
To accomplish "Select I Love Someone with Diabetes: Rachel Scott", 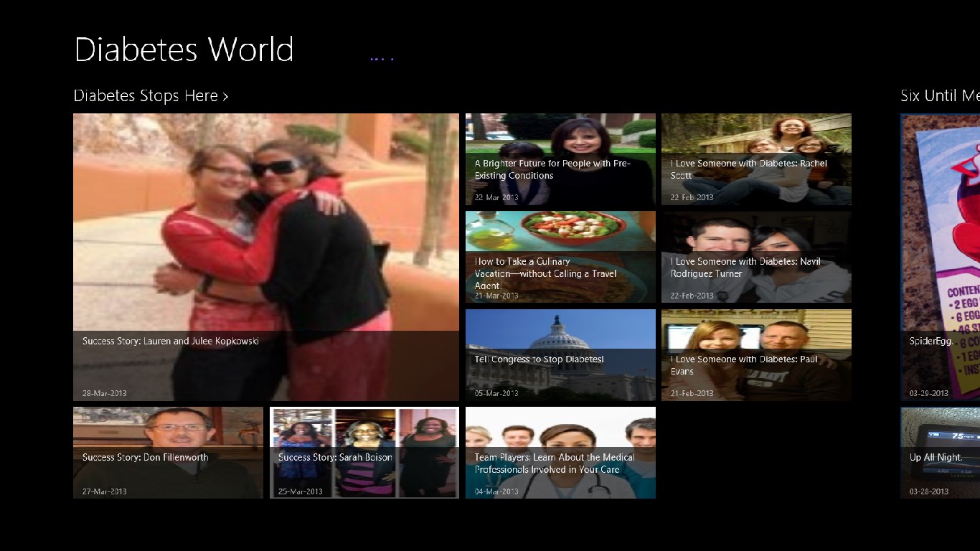I will click(x=756, y=160).
